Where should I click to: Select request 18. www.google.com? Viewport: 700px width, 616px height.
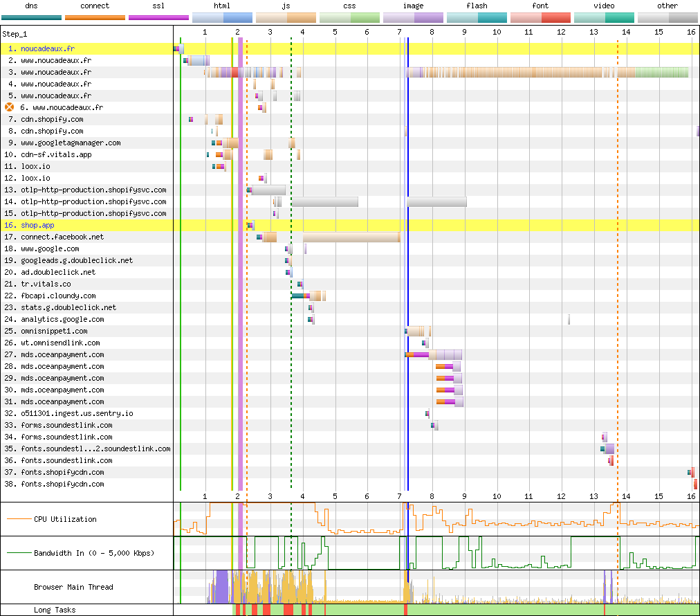coord(42,248)
